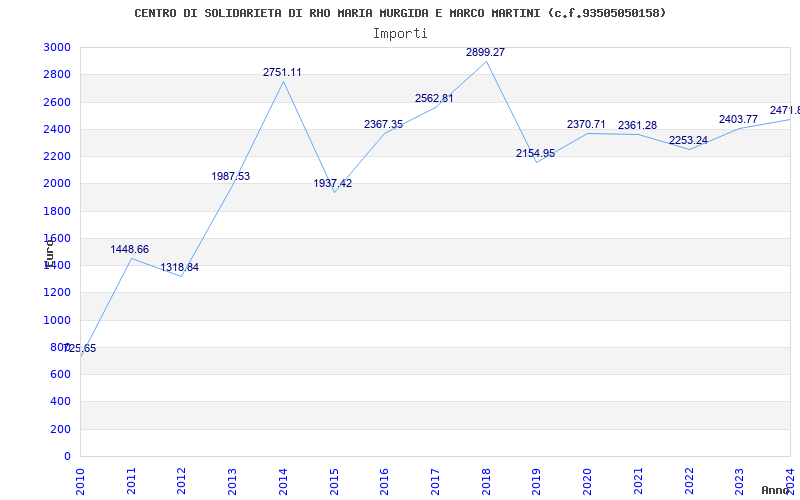The image size is (800, 500).
Task: Click y-axis value 400
Action: [x=61, y=402]
